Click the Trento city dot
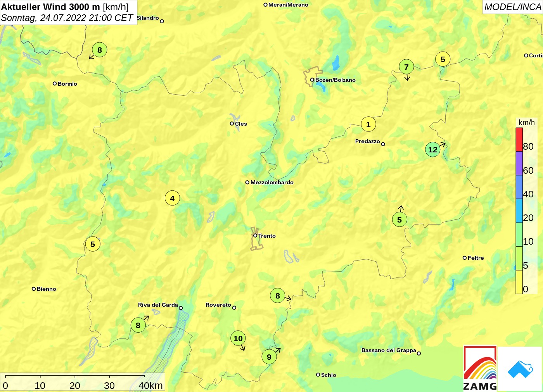 (x=255, y=235)
